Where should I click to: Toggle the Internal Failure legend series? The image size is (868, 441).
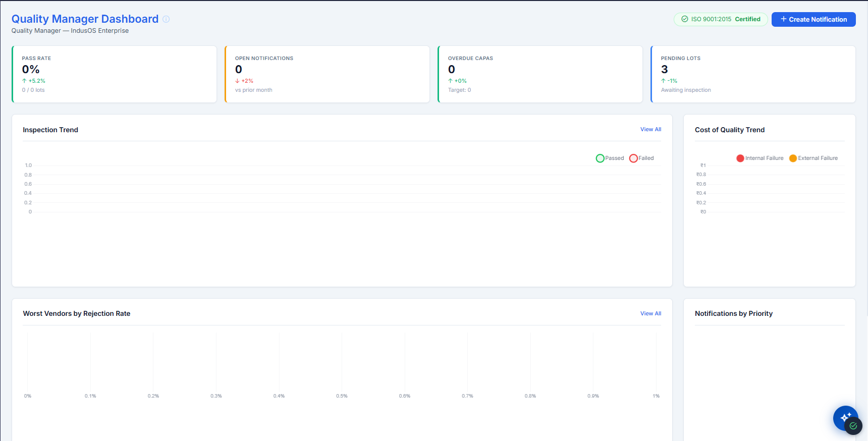tap(760, 158)
